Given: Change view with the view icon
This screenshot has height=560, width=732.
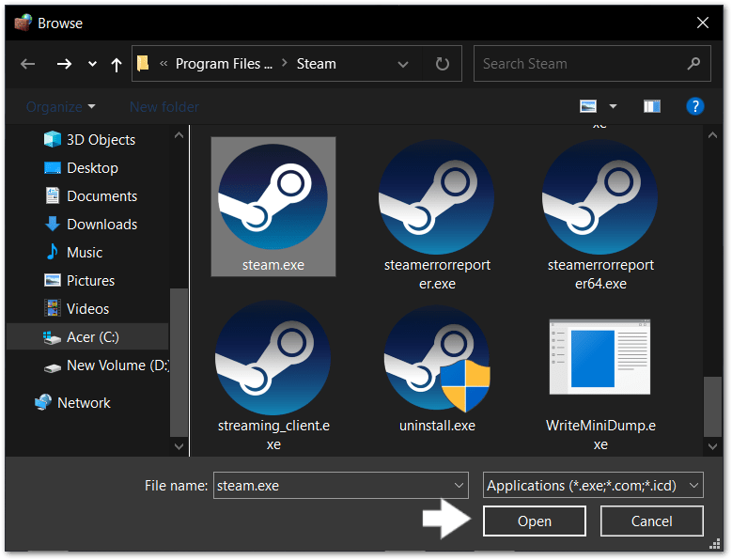Looking at the screenshot, I should [x=588, y=106].
